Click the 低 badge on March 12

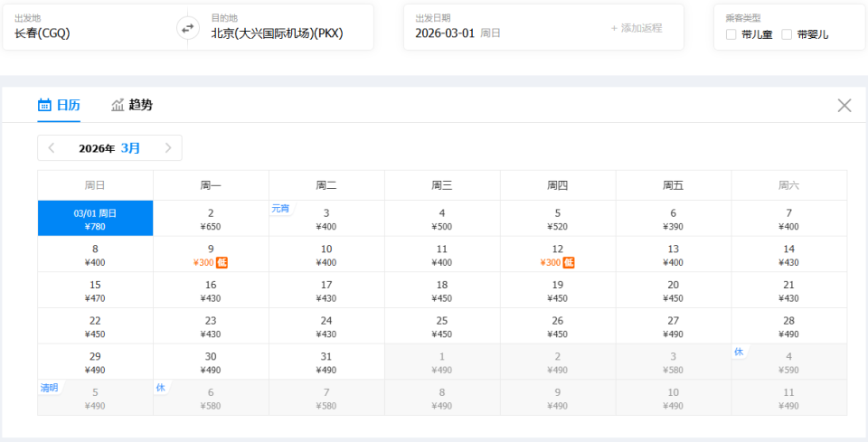pos(569,263)
